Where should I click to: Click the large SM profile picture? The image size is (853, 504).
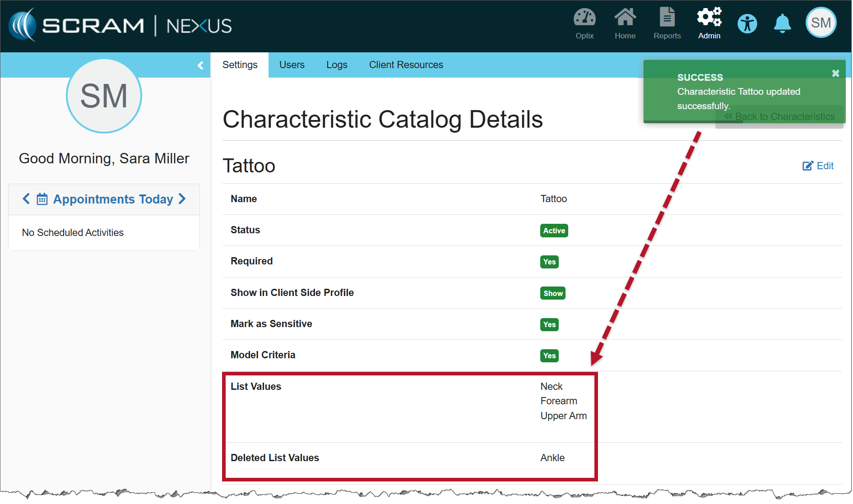104,96
